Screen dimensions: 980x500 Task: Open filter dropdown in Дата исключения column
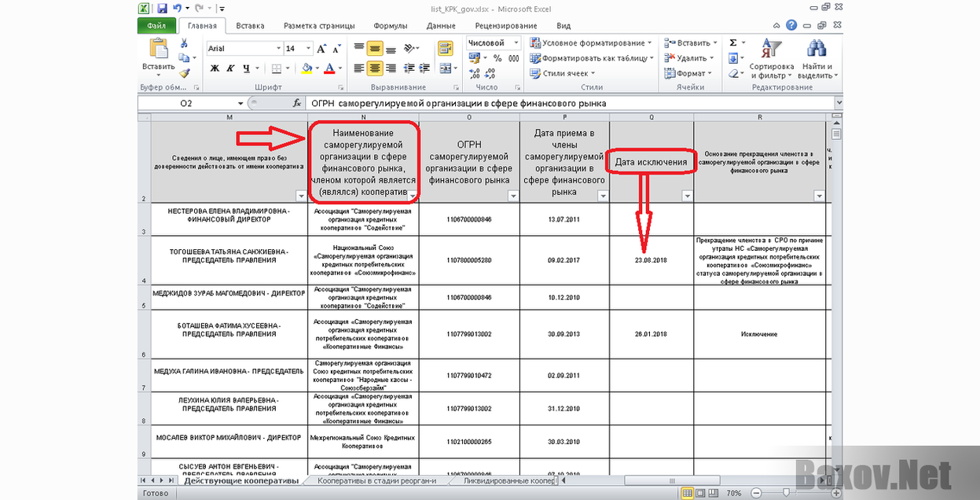[687, 197]
